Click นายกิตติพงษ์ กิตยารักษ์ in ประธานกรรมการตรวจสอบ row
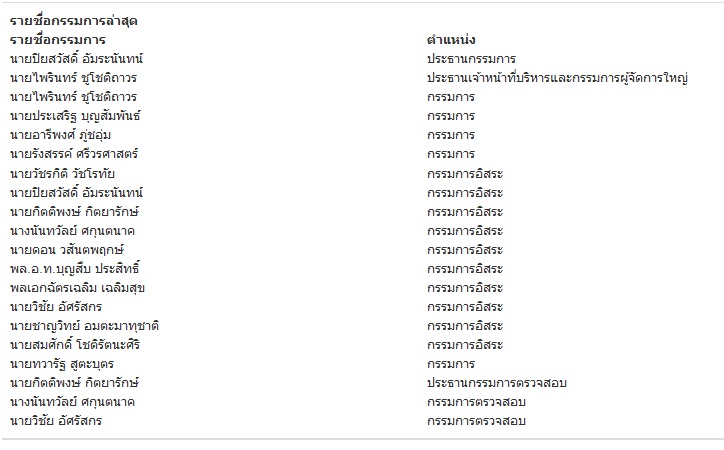The image size is (724, 450). (x=74, y=383)
